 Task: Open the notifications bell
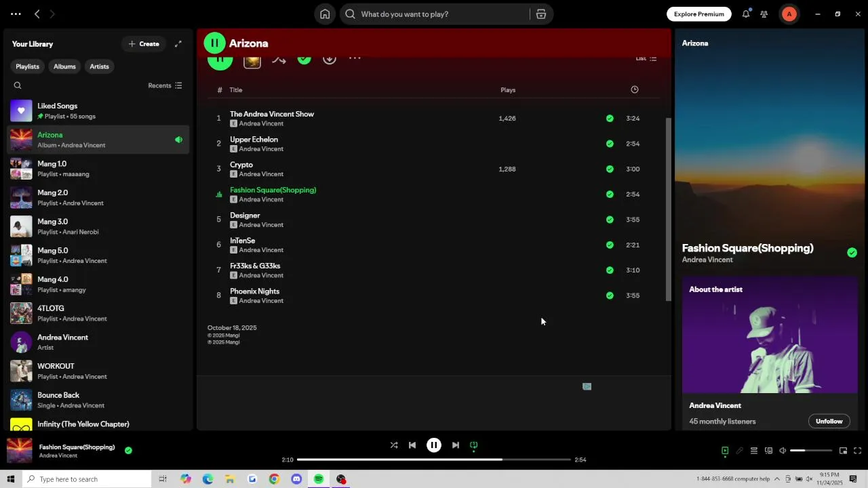[746, 14]
